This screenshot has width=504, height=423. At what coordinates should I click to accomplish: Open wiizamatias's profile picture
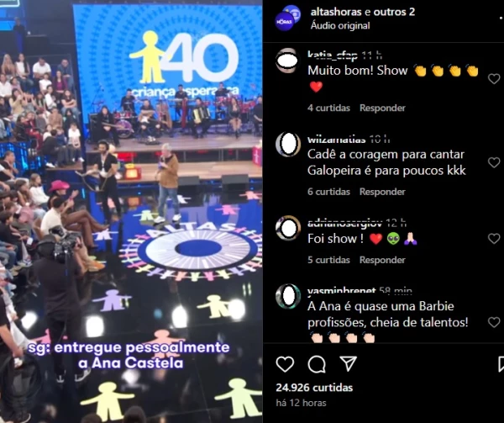point(288,144)
